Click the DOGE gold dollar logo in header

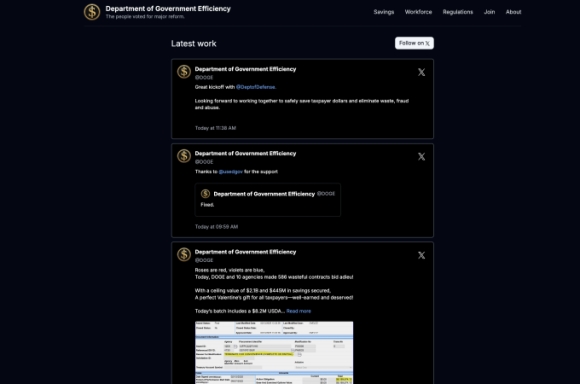(92, 12)
